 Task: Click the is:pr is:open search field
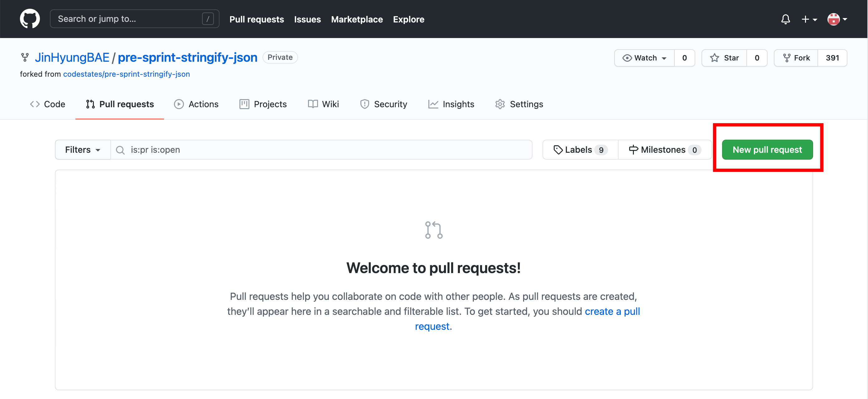(x=321, y=150)
